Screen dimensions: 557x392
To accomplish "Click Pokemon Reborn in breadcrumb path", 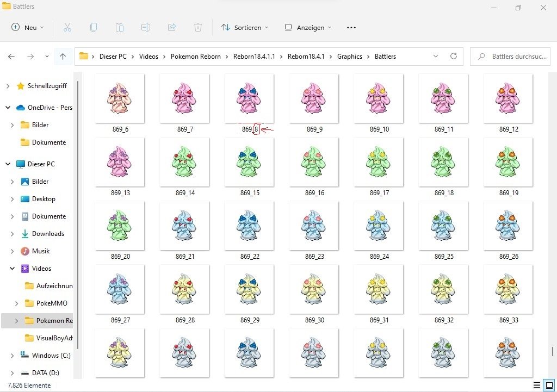I will coord(195,57).
